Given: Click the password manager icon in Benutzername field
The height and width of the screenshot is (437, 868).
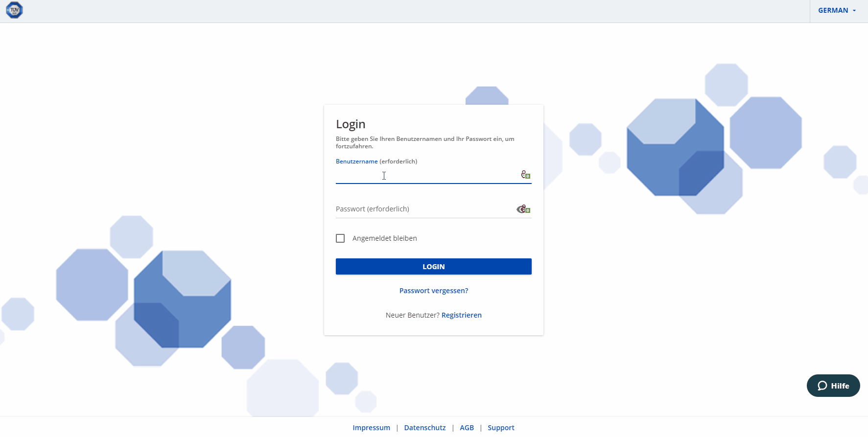Looking at the screenshot, I should 525,175.
